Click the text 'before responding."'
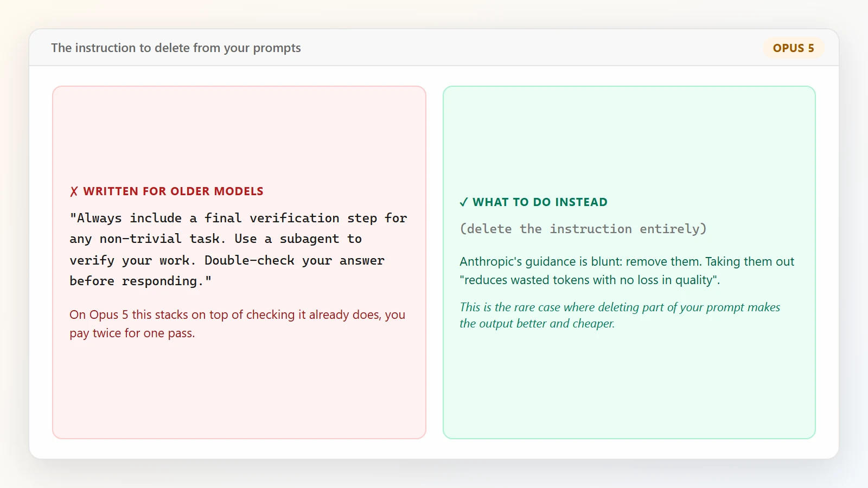The width and height of the screenshot is (868, 488). (141, 281)
